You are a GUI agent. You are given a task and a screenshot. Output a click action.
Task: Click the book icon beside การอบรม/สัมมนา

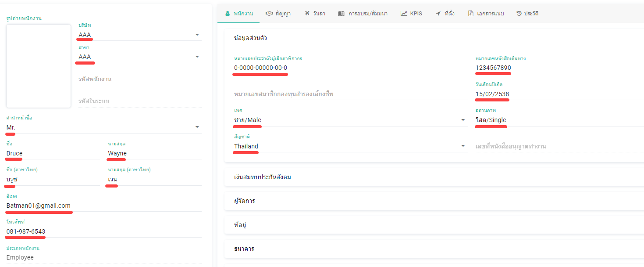click(x=341, y=14)
